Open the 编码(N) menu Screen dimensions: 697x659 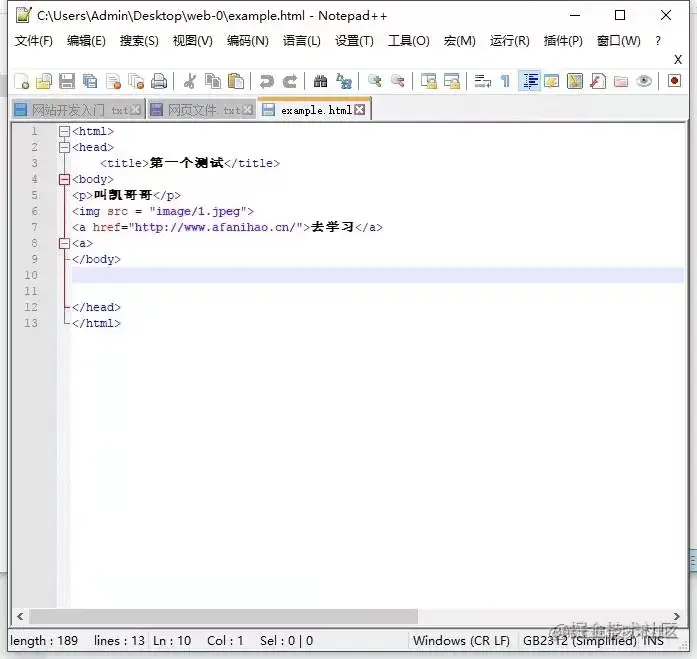248,41
